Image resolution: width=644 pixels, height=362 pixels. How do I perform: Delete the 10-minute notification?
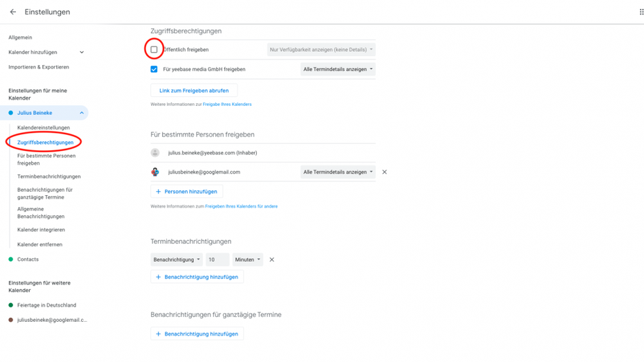[271, 260]
